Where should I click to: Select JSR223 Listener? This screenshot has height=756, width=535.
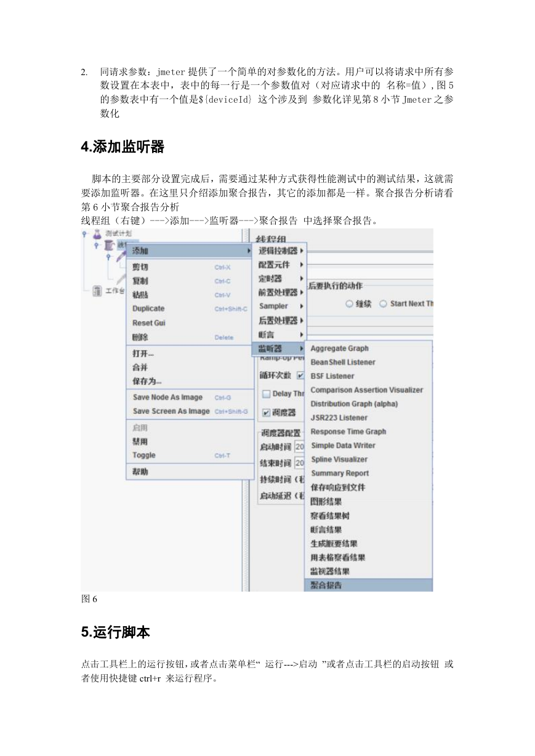369,418
